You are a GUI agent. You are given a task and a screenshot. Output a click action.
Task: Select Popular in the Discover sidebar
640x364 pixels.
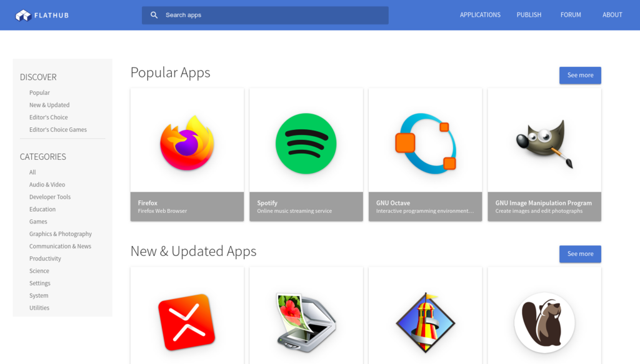[39, 92]
